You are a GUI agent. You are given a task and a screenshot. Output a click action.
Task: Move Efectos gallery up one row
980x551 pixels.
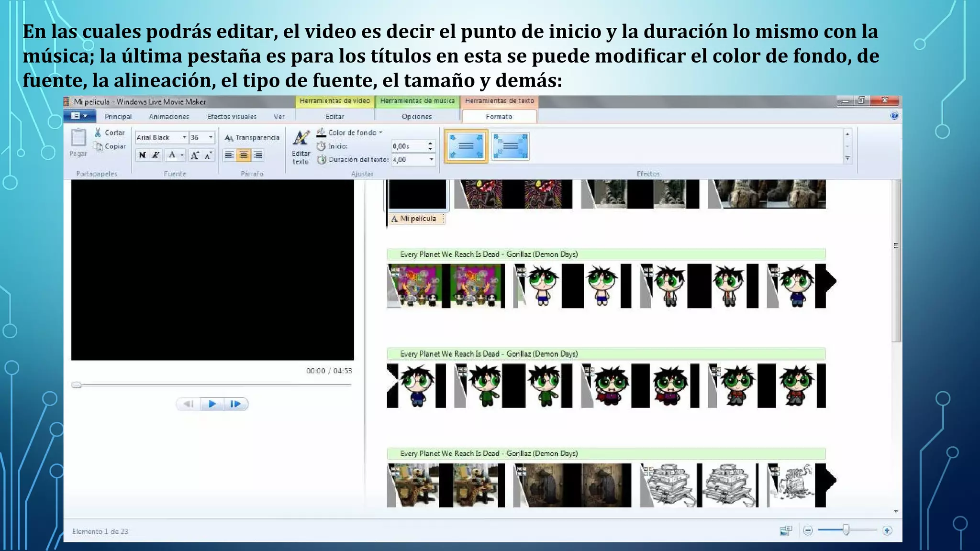[x=847, y=134]
